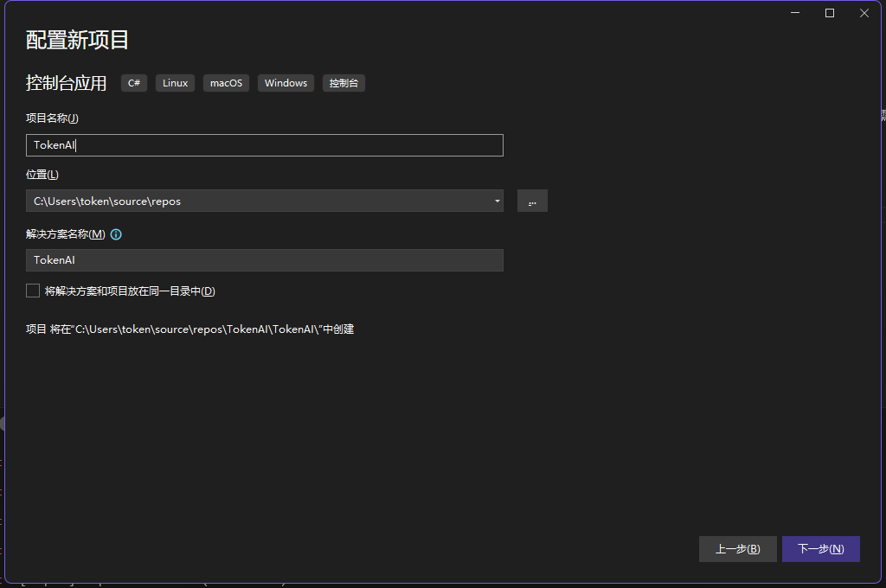
Task: Open the browse "..." button for location
Action: tap(532, 201)
